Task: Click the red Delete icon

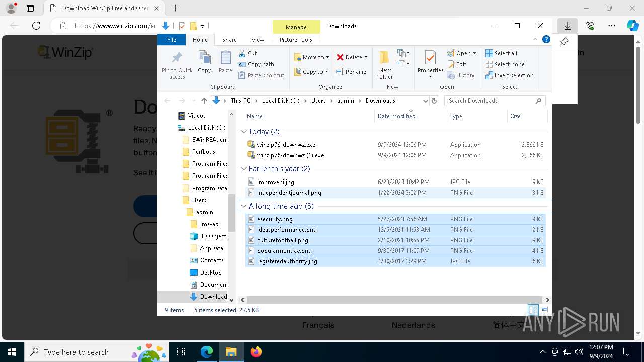Action: [x=340, y=57]
